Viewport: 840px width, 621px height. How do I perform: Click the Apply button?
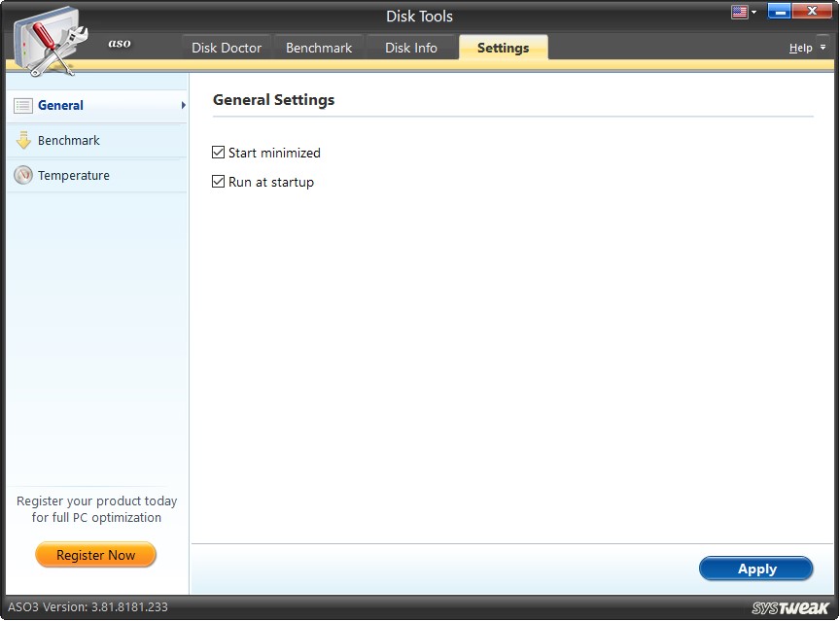pyautogui.click(x=756, y=569)
